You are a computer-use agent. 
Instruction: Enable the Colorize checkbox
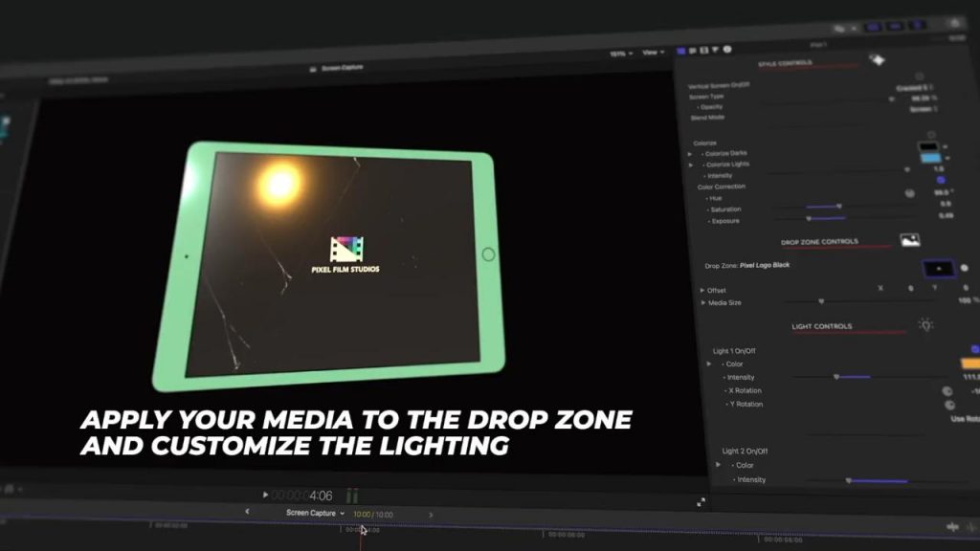click(931, 134)
